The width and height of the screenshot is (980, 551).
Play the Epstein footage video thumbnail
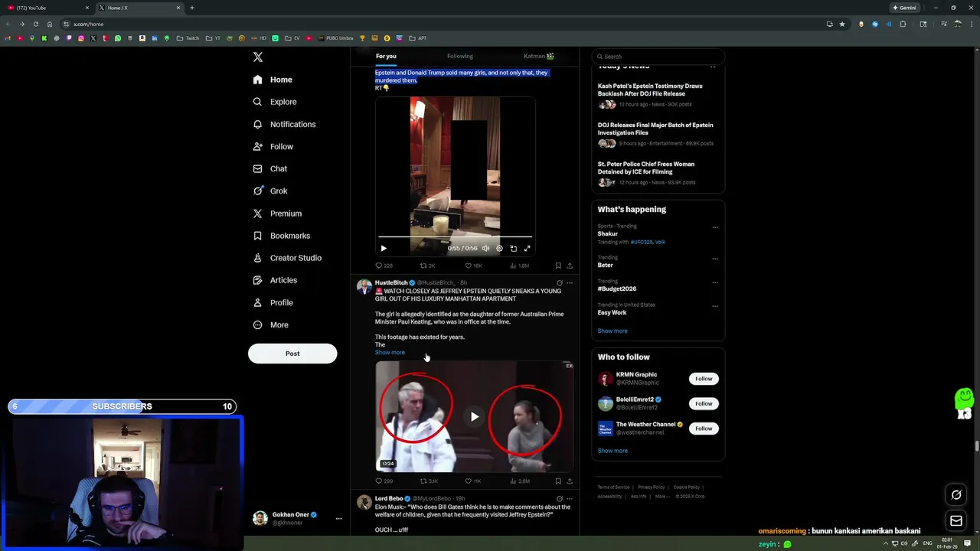click(x=474, y=416)
